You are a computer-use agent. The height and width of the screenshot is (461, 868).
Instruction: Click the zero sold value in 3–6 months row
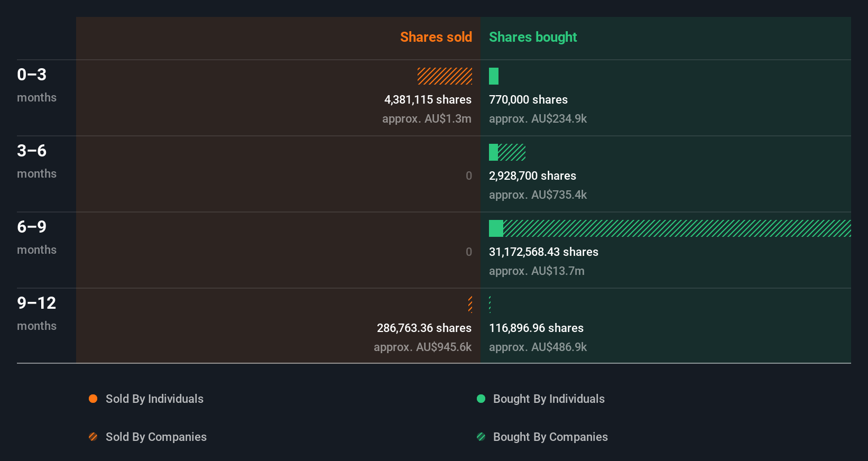(468, 176)
